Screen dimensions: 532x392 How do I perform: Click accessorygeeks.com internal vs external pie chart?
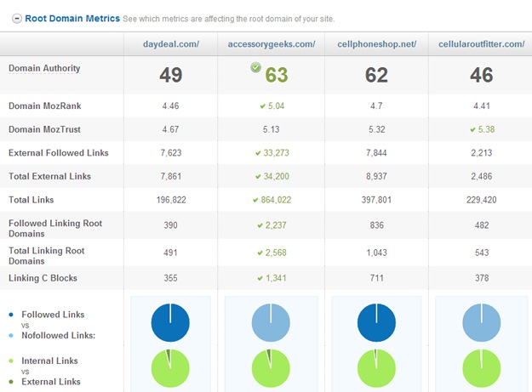271,368
